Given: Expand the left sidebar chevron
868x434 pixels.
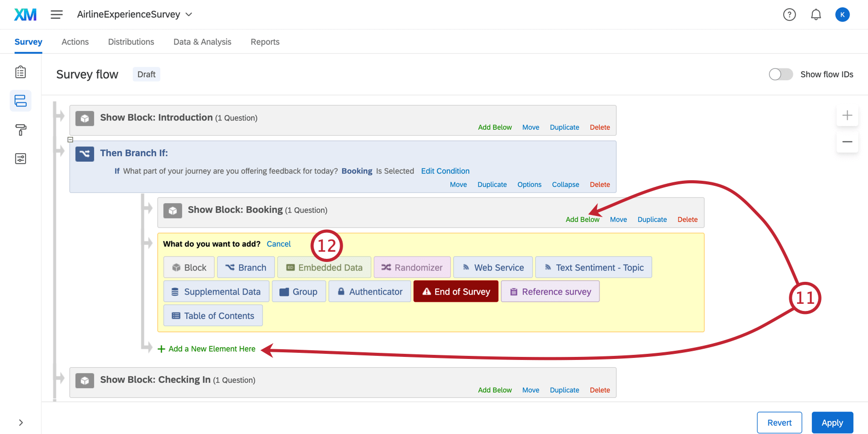Looking at the screenshot, I should 20,422.
